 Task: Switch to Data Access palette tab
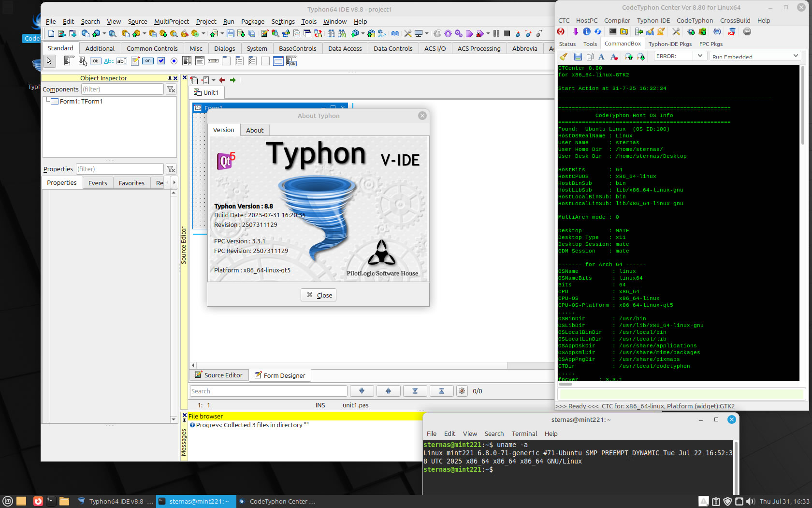click(x=345, y=48)
